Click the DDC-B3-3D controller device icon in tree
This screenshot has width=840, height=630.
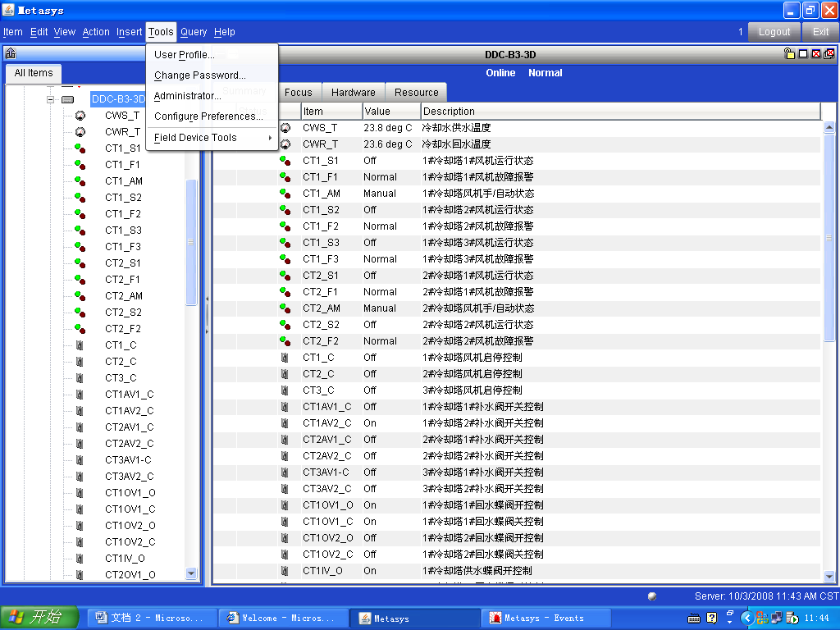(67, 99)
